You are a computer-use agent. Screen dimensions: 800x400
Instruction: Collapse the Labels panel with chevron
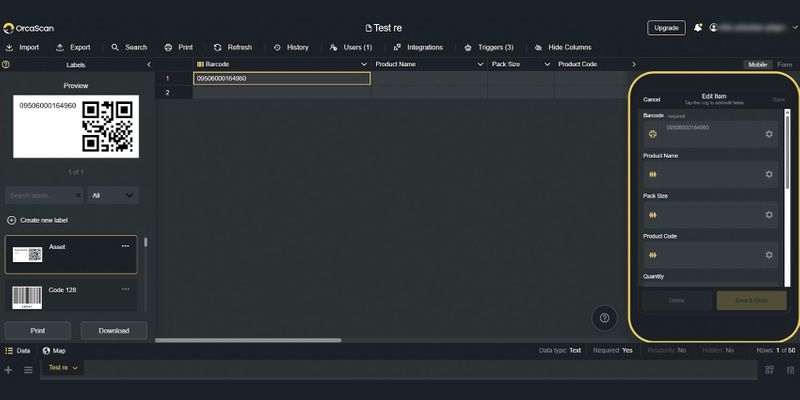(149, 64)
